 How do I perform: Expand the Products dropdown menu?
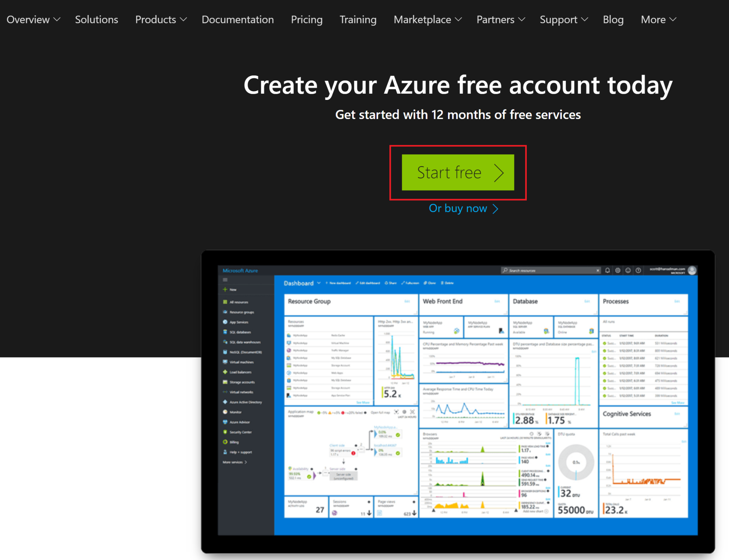click(161, 19)
